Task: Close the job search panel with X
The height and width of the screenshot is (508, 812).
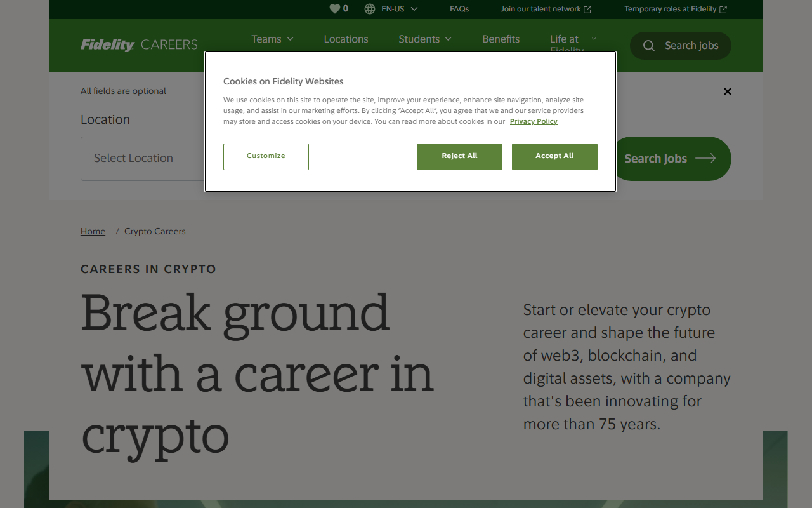Action: coord(728,91)
